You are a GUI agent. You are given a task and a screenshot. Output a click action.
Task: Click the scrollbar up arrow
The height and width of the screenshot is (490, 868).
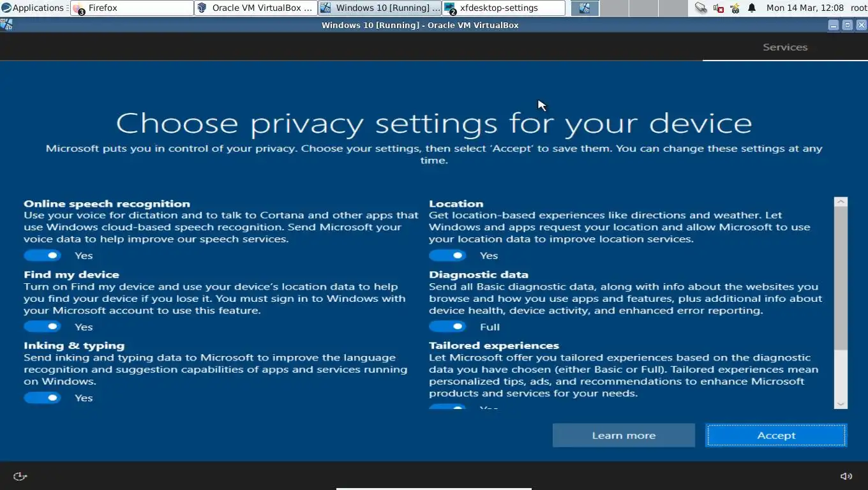coord(841,202)
